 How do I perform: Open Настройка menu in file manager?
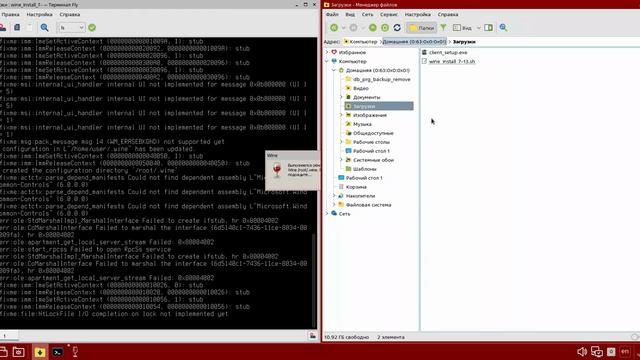pyautogui.click(x=418, y=14)
